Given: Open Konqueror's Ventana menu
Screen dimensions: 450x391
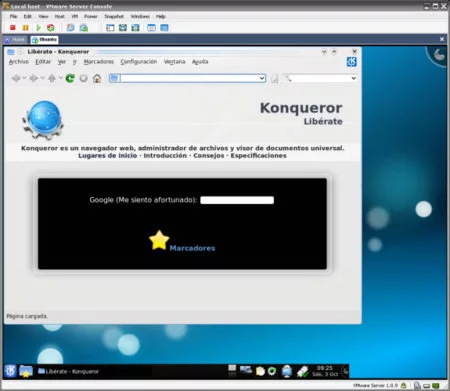Looking at the screenshot, I should coord(174,62).
